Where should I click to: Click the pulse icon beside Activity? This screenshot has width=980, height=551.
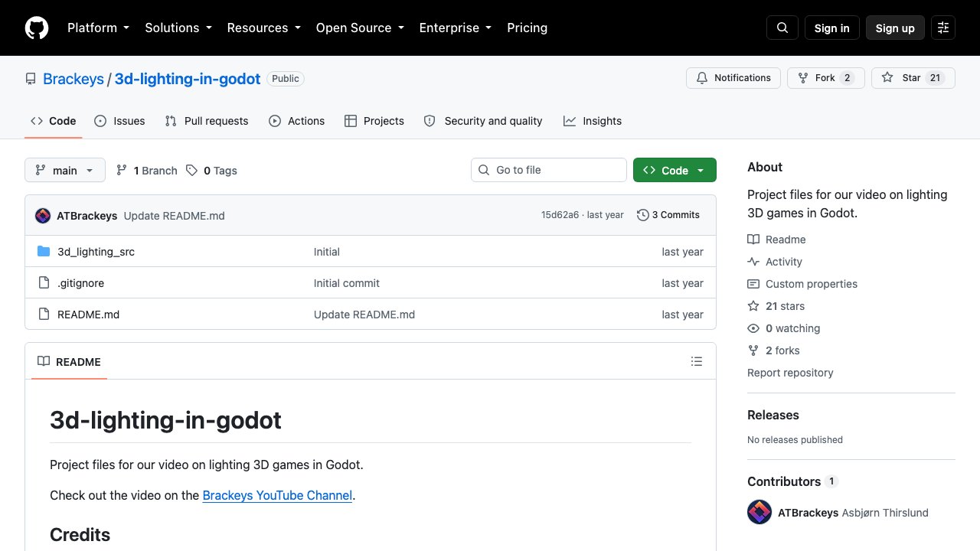[753, 262]
